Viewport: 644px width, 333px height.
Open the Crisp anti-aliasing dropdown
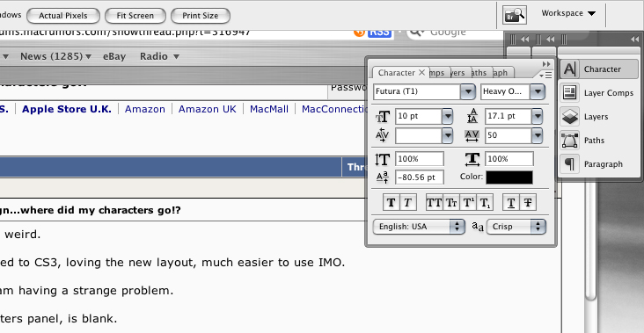[x=516, y=227]
